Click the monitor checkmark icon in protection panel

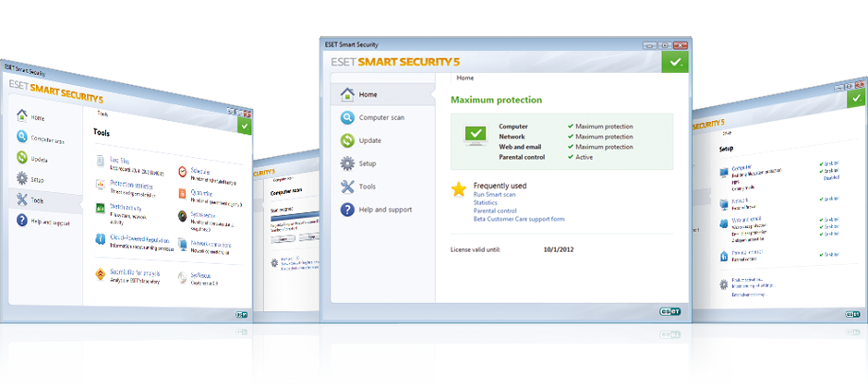[x=475, y=137]
